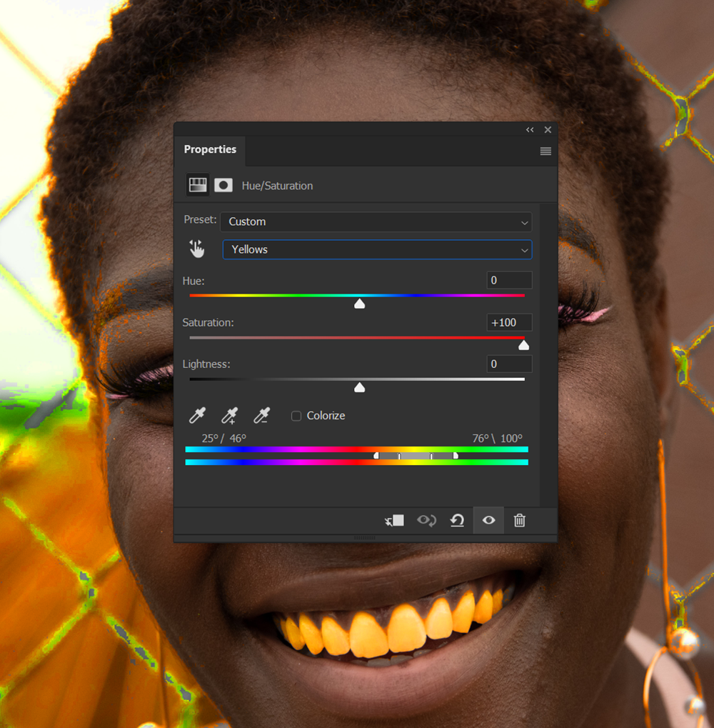
Task: Click the Preset label
Action: click(200, 219)
